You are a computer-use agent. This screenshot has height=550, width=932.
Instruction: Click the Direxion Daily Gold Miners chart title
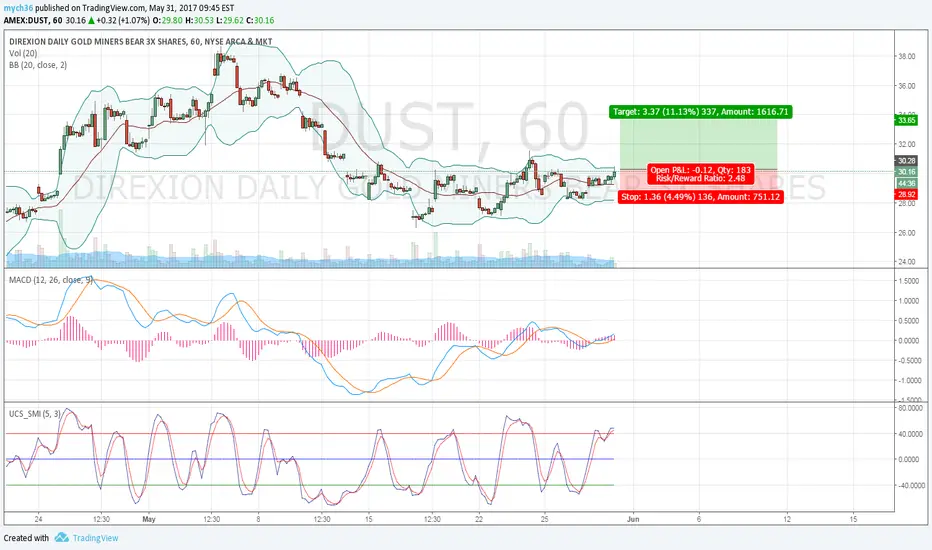pyautogui.click(x=141, y=42)
